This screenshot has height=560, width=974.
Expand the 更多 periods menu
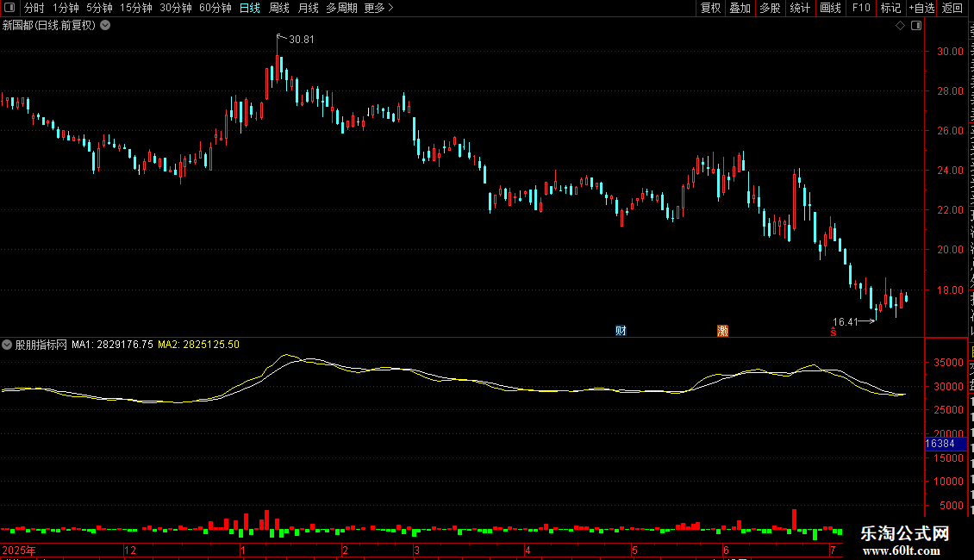(x=378, y=8)
